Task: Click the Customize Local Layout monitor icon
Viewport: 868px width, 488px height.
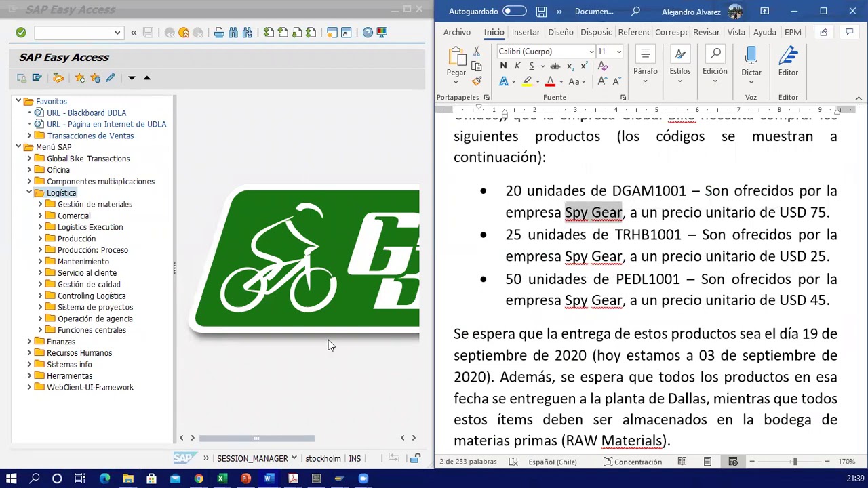Action: click(382, 33)
